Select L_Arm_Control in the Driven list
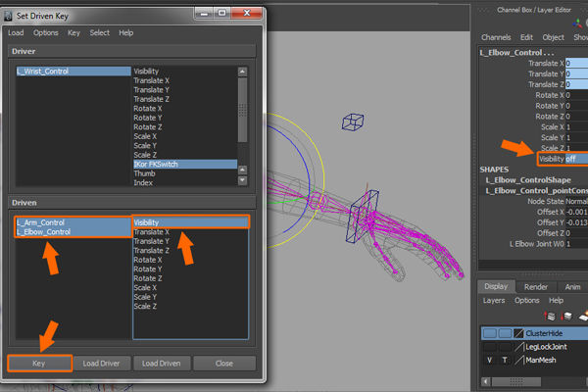588x392 pixels. (x=73, y=222)
